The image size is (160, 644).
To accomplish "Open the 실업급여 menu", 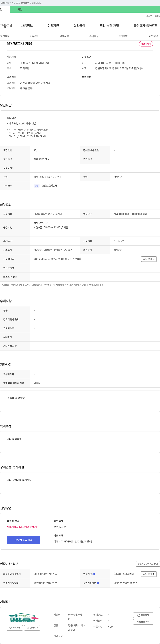I will tap(79, 25).
